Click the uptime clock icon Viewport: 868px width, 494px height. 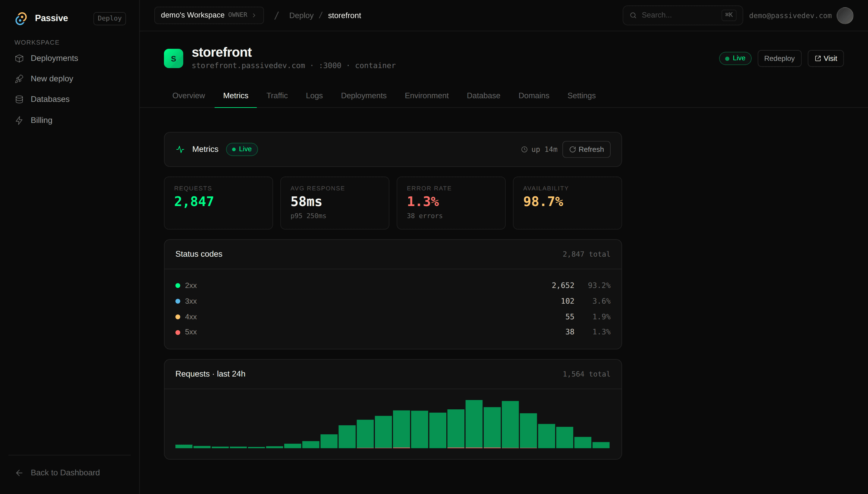click(x=524, y=149)
